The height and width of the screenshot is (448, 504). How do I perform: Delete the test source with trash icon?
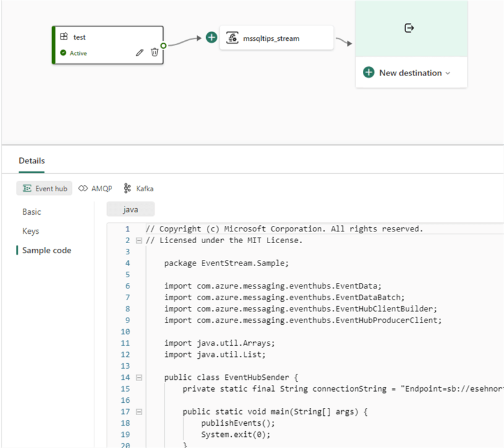[155, 53]
